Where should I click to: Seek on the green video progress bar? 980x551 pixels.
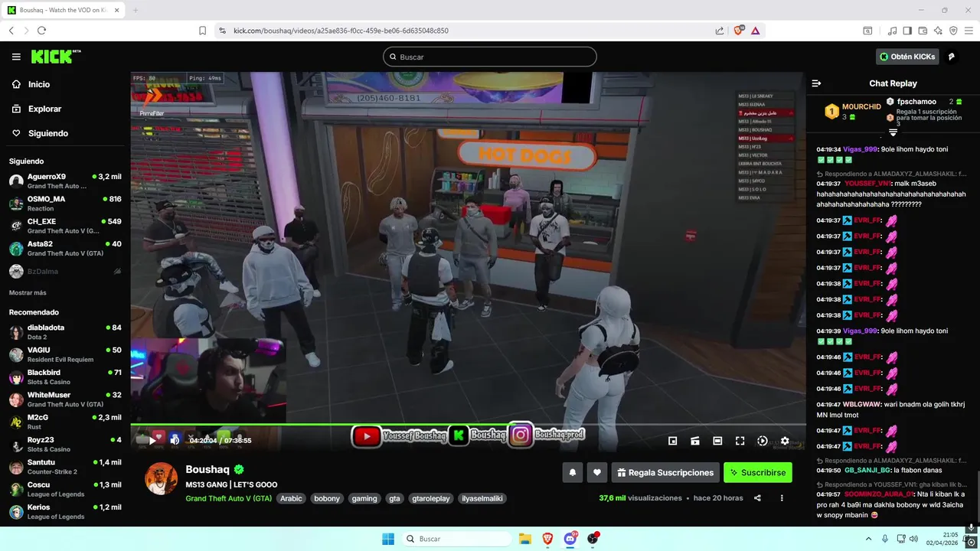point(468,424)
